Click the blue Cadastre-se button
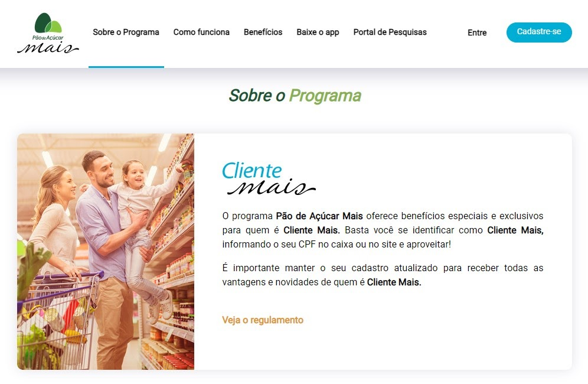 pos(539,32)
